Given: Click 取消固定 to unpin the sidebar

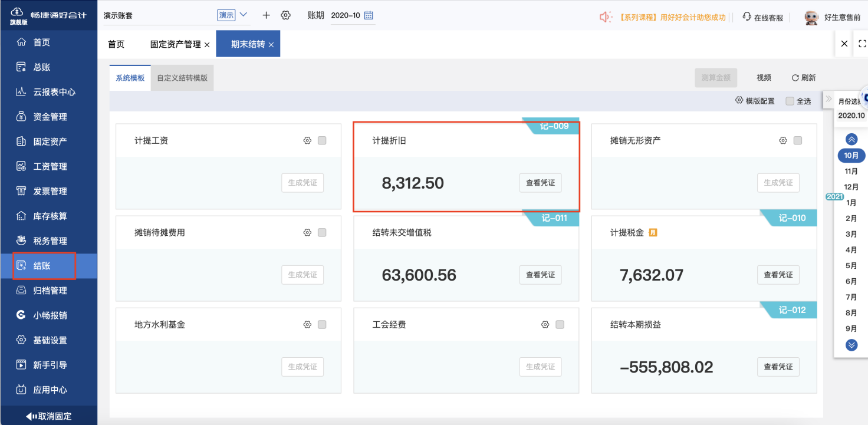Looking at the screenshot, I should 50,416.
